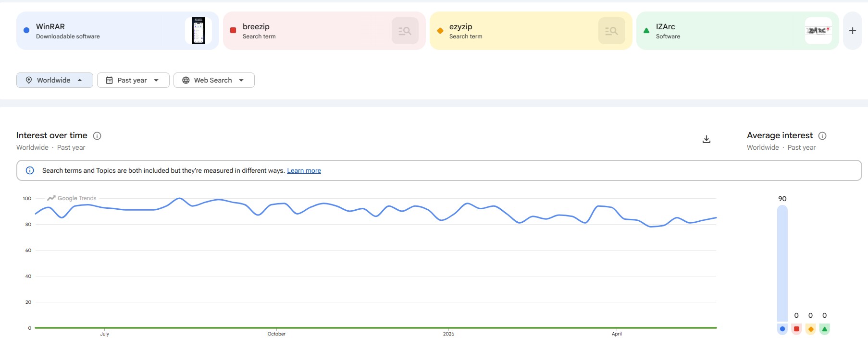Image resolution: width=868 pixels, height=348 pixels.
Task: Select the WinRAR comparison term card
Action: (118, 31)
